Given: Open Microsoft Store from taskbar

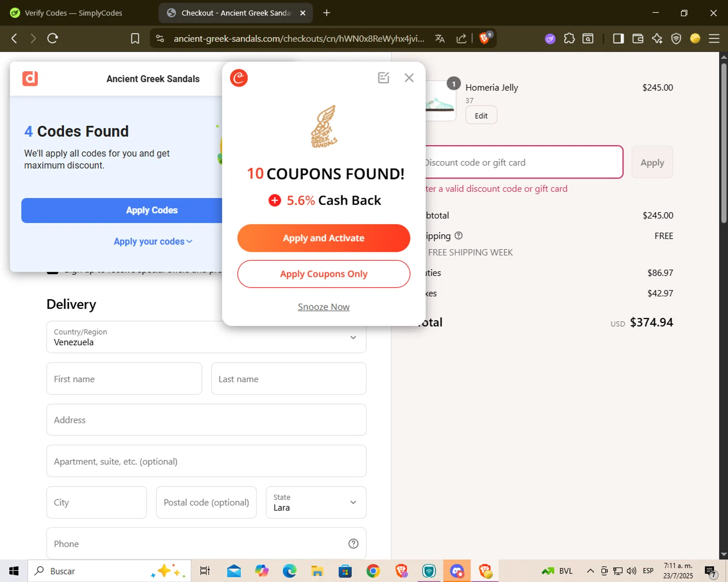Looking at the screenshot, I should click(x=345, y=571).
